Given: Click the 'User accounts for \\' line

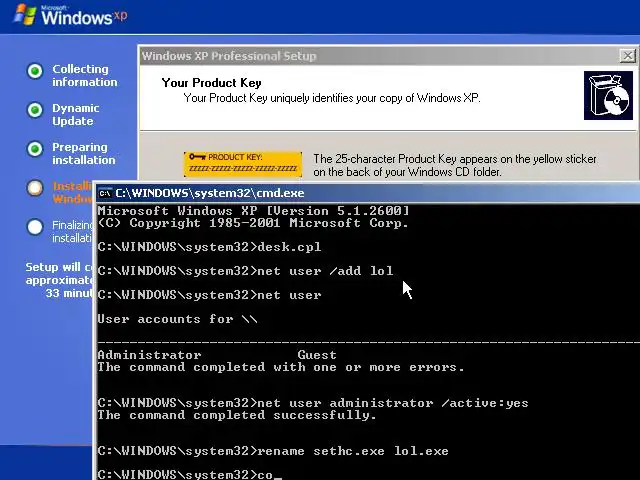Looking at the screenshot, I should pos(178,319).
